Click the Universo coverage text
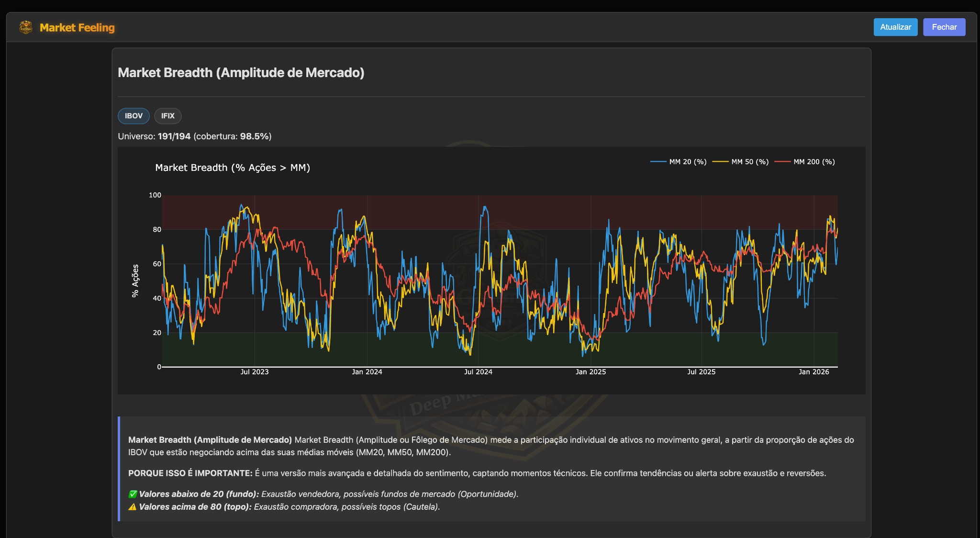 point(194,136)
